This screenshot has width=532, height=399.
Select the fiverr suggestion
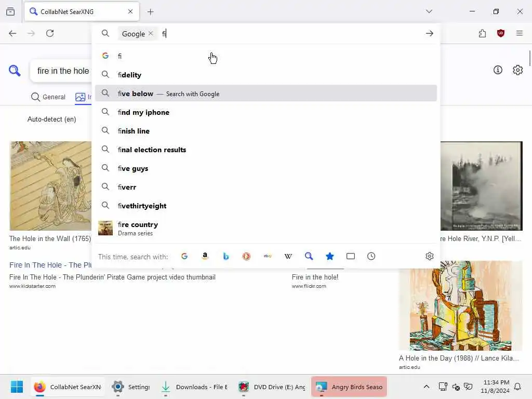click(266, 187)
